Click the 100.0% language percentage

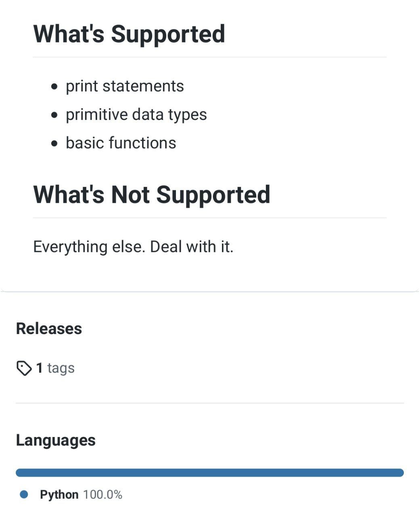coord(102,495)
